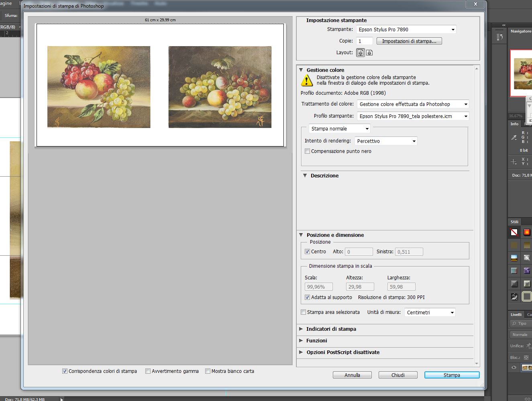Collapse the Descrizione section
The image size is (532, 401).
pyautogui.click(x=305, y=176)
